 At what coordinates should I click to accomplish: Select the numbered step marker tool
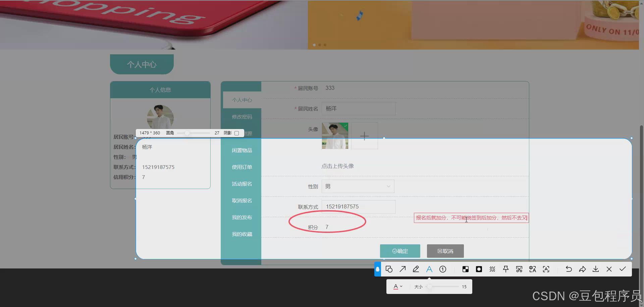coord(443,269)
